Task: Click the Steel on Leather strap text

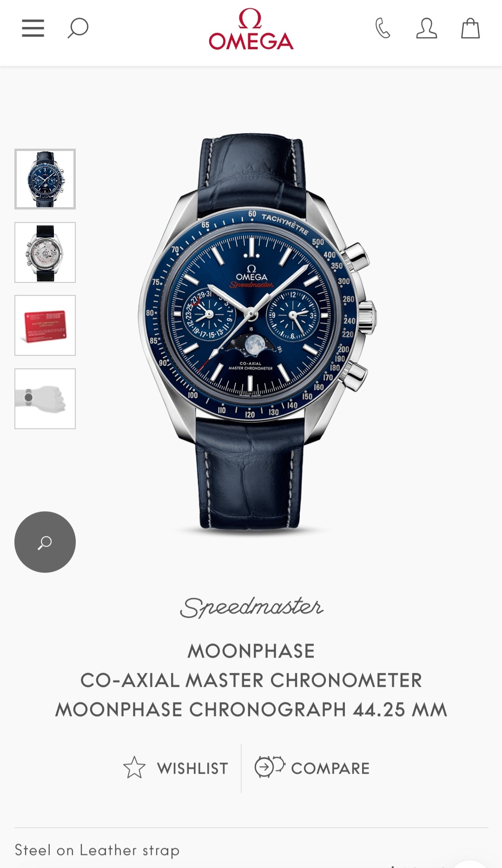Action: tap(97, 850)
